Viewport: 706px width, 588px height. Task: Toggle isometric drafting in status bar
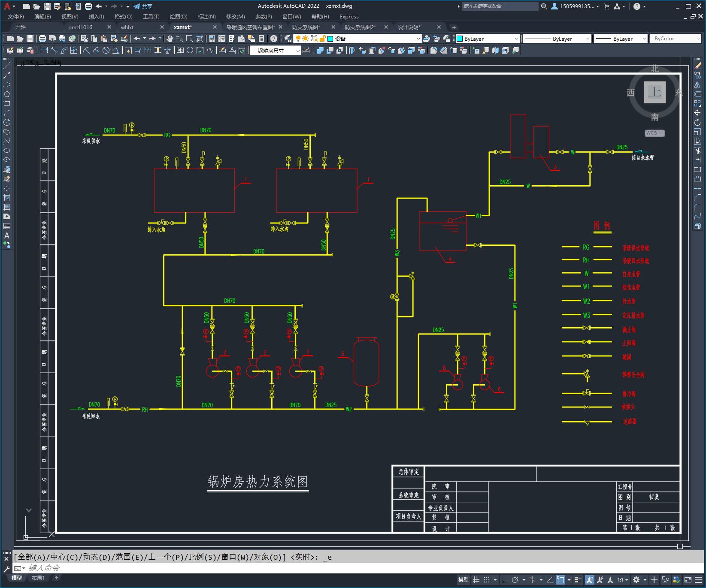(532, 580)
